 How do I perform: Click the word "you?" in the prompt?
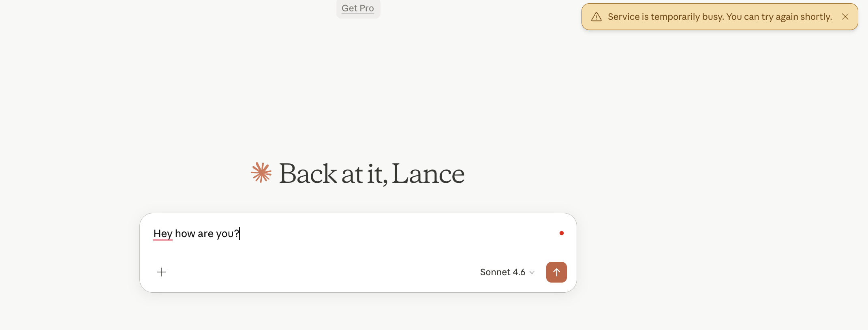227,234
